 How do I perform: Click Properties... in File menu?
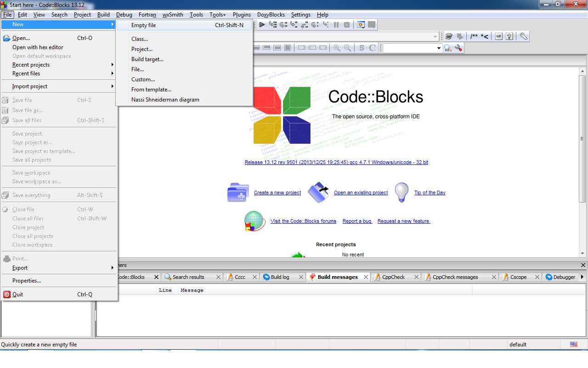point(59,281)
